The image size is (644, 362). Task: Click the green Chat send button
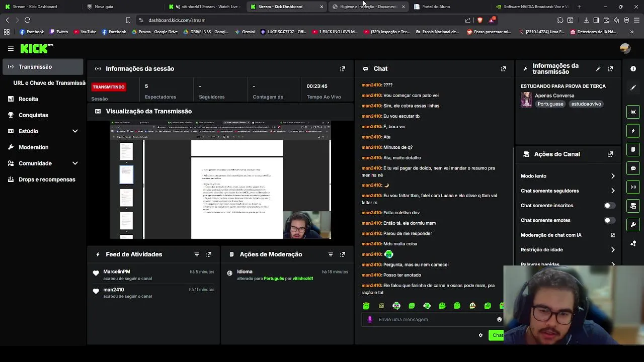[497, 335]
